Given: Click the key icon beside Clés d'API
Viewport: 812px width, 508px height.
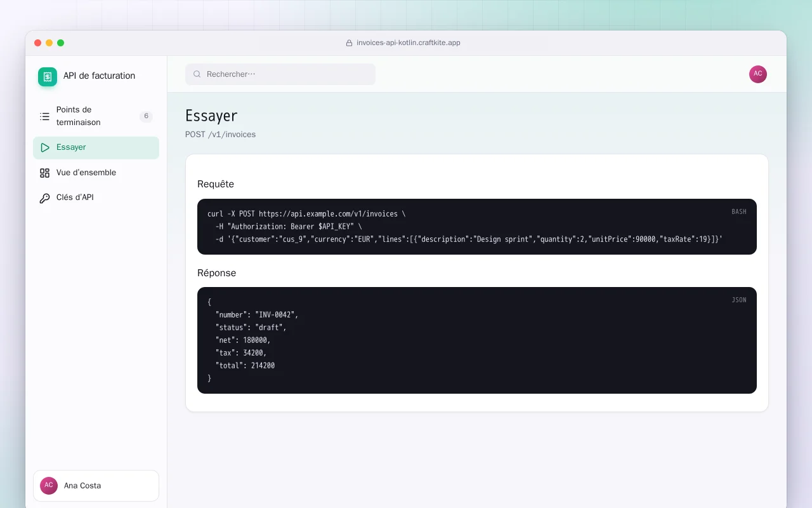Looking at the screenshot, I should tap(44, 198).
